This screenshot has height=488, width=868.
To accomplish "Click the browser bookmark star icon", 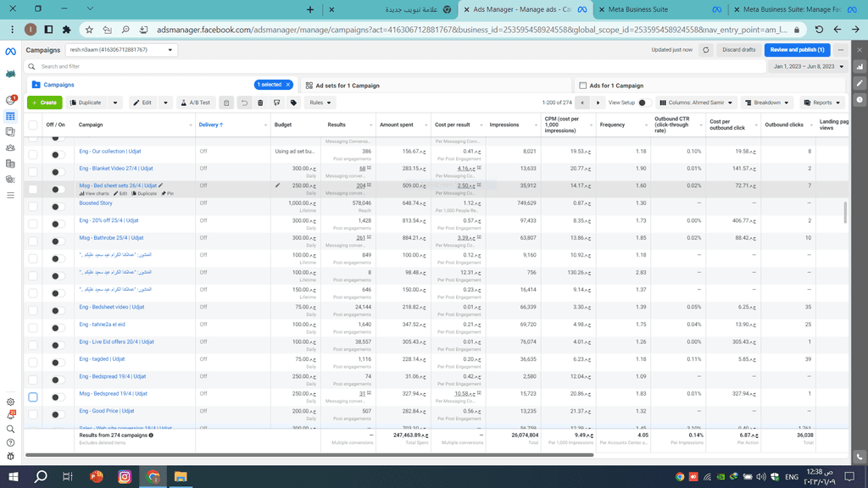I will pyautogui.click(x=89, y=30).
